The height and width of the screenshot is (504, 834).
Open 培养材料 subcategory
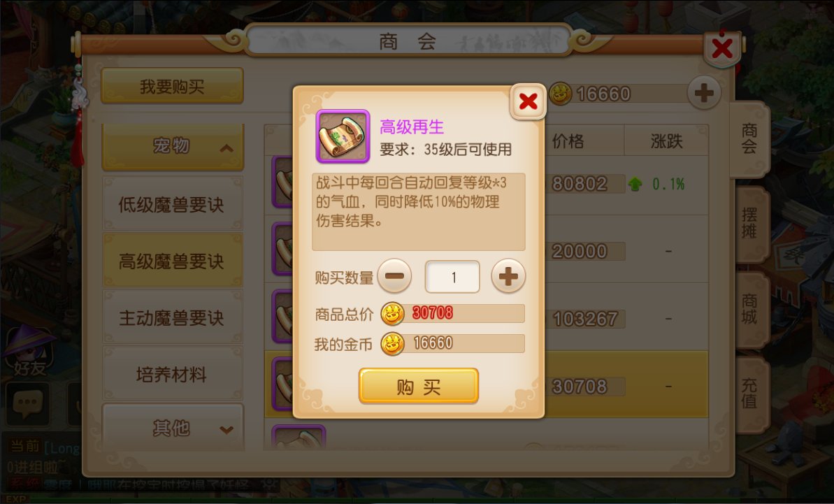click(x=173, y=374)
